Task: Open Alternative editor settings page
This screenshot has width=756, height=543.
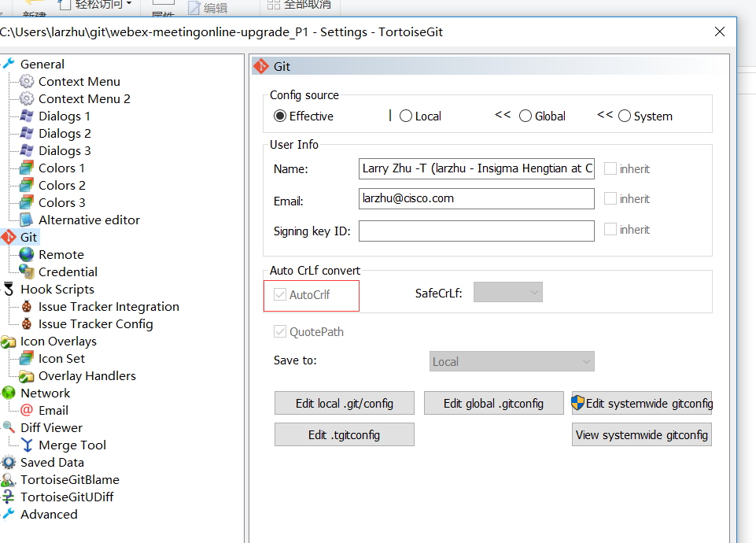Action: (x=89, y=220)
